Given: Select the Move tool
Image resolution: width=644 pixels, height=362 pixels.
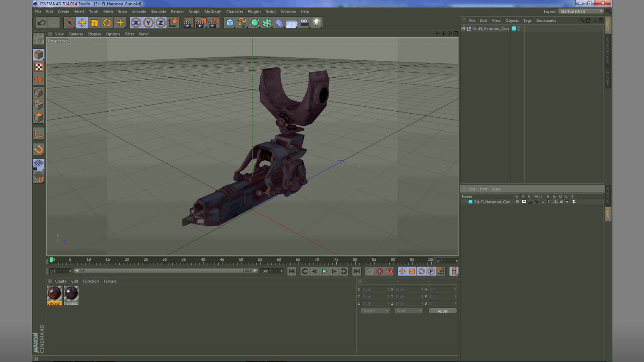Looking at the screenshot, I should pyautogui.click(x=82, y=23).
